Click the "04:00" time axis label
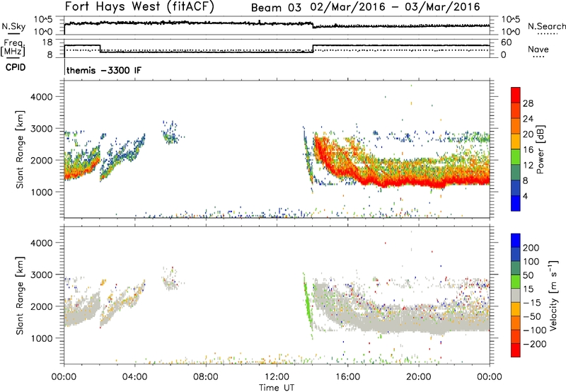The image size is (566, 392). tap(134, 377)
